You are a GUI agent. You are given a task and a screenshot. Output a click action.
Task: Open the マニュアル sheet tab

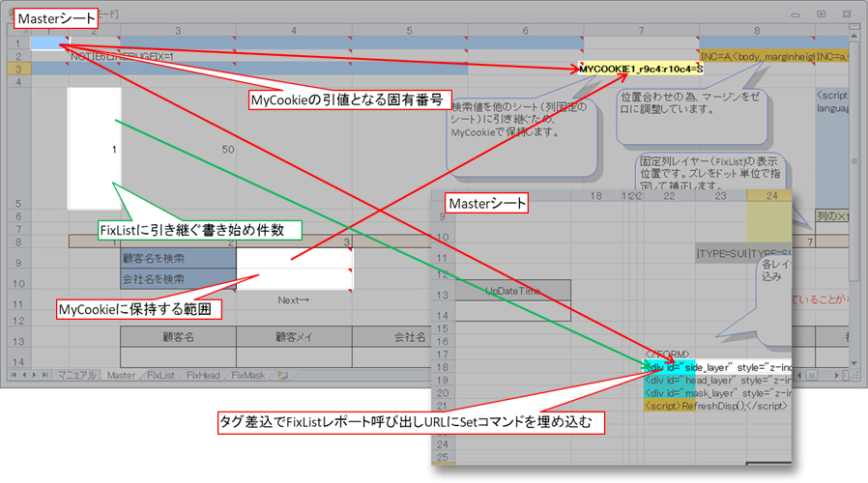click(x=76, y=375)
